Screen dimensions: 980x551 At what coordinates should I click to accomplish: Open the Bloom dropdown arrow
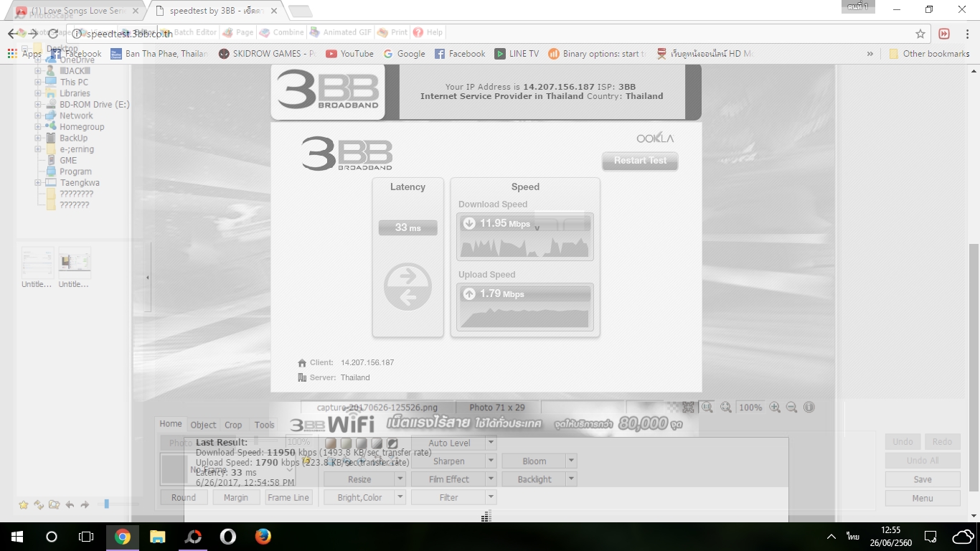click(x=572, y=461)
